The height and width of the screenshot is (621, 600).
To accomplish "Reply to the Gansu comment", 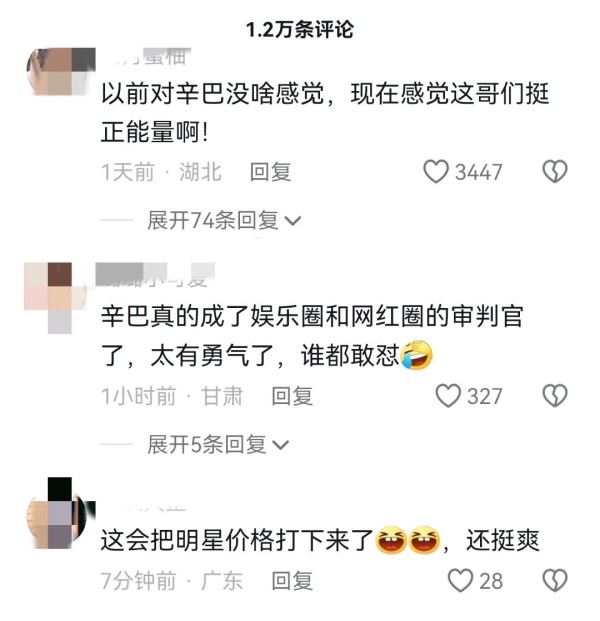I will click(x=292, y=396).
